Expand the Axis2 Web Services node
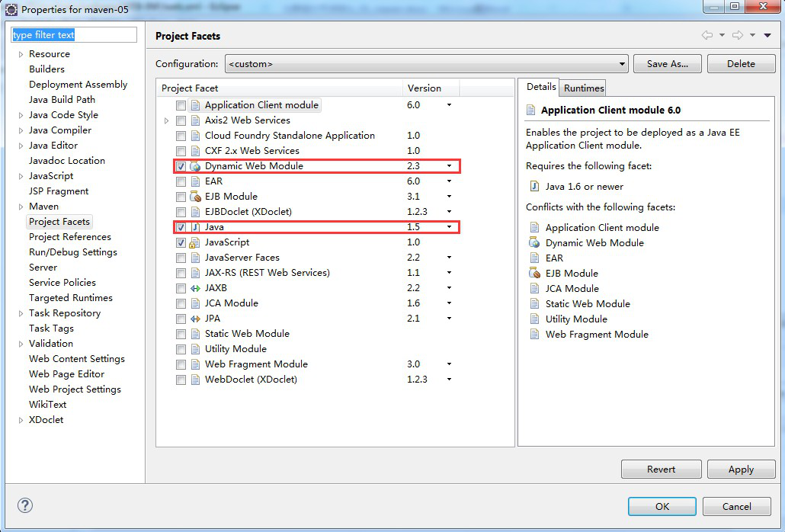This screenshot has width=785, height=532. click(167, 120)
